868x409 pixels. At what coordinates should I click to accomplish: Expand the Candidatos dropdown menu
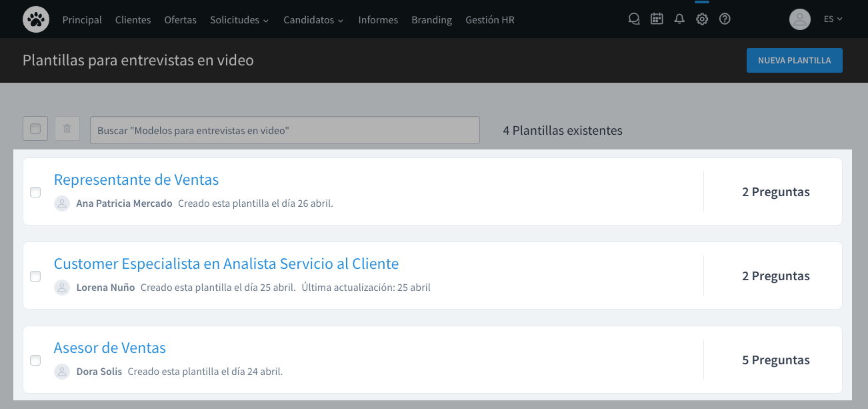[x=313, y=20]
